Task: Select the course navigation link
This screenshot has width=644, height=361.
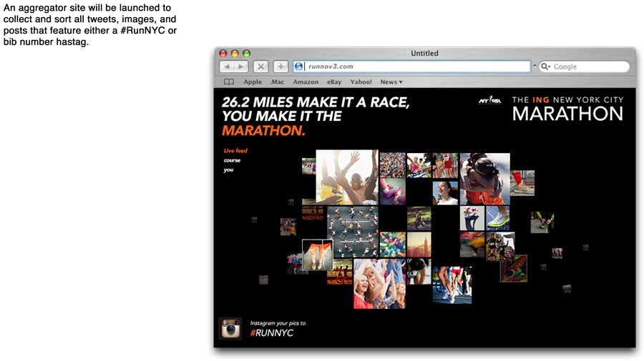Action: click(232, 160)
